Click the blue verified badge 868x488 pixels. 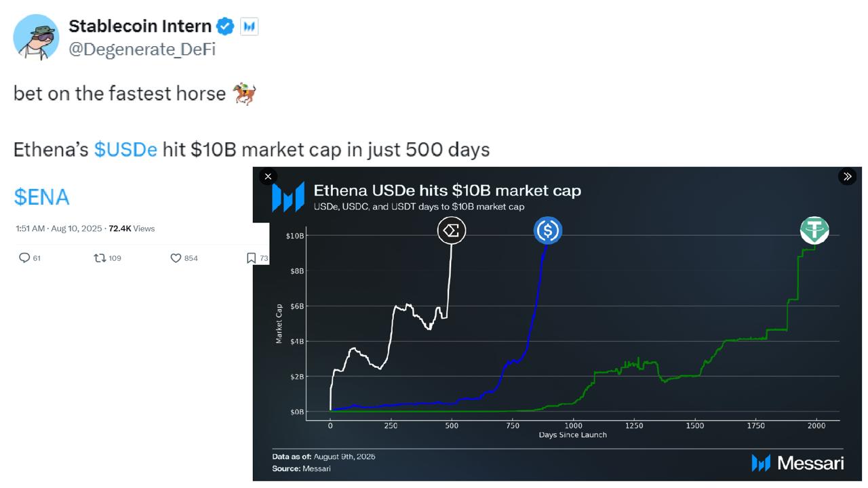click(x=225, y=26)
